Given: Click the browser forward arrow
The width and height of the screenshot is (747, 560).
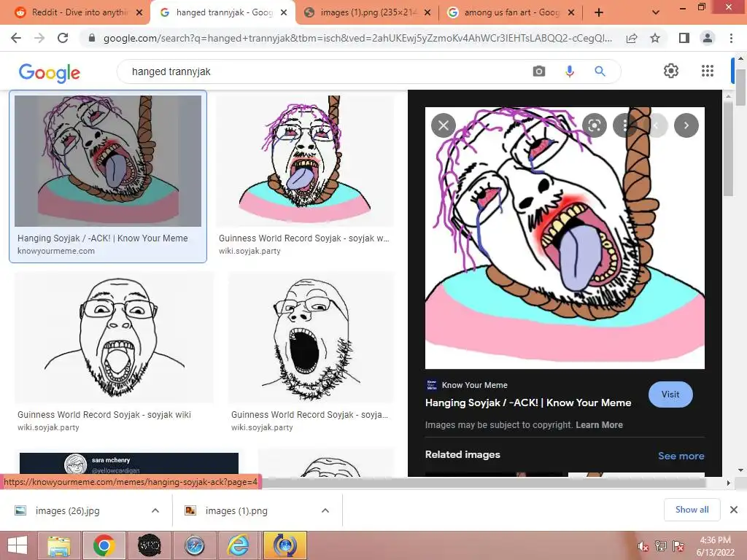Looking at the screenshot, I should pos(39,38).
